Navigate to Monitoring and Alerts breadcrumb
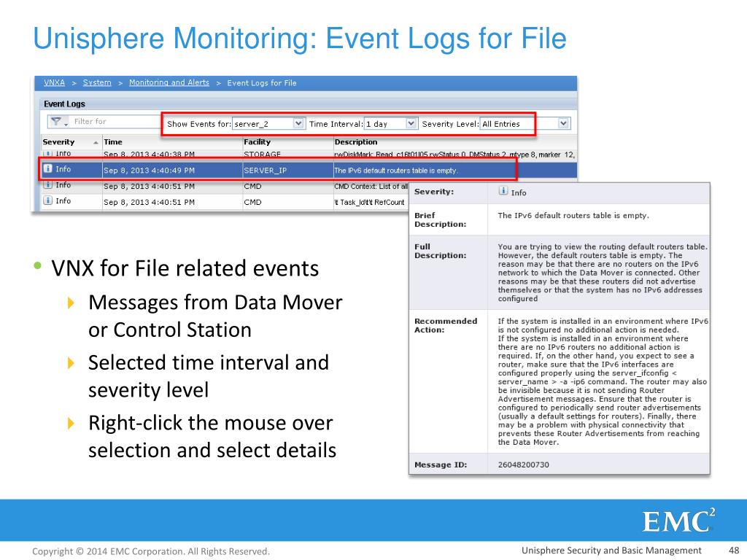Image resolution: width=747 pixels, height=560 pixels. pyautogui.click(x=169, y=82)
